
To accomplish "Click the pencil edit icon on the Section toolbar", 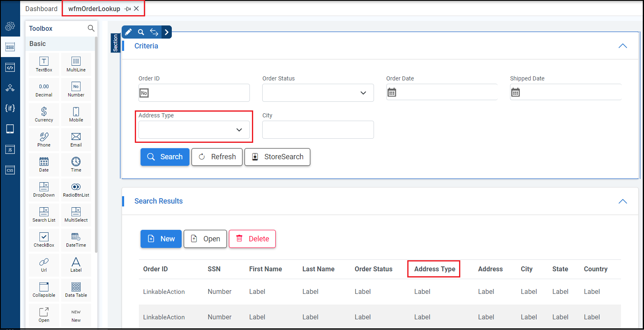I will (128, 32).
